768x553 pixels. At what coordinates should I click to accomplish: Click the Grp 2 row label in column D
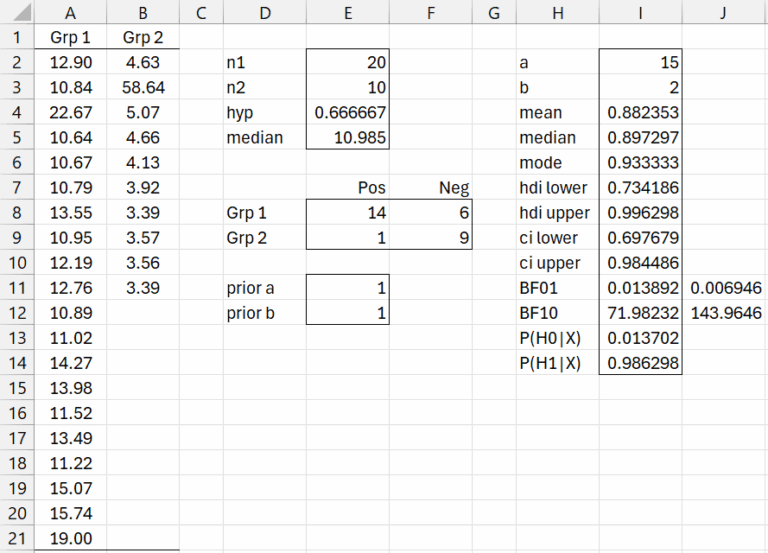(x=265, y=238)
